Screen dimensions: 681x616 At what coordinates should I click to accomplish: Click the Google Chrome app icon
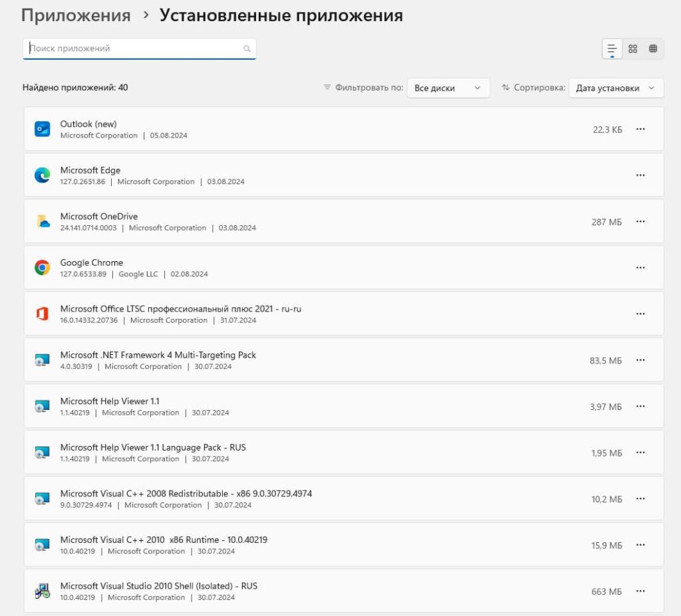[x=42, y=267]
